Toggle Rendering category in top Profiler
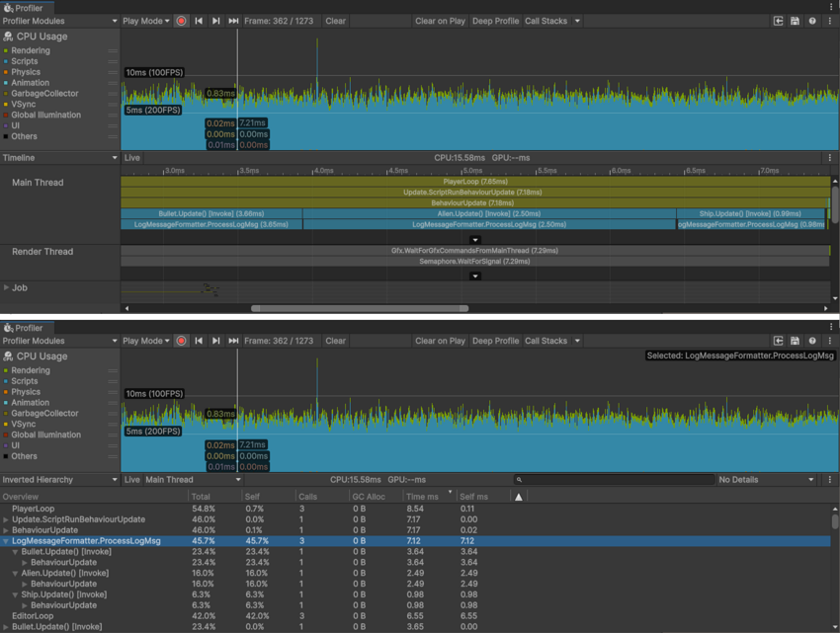Viewport: 840px width, 633px height. 6,51
